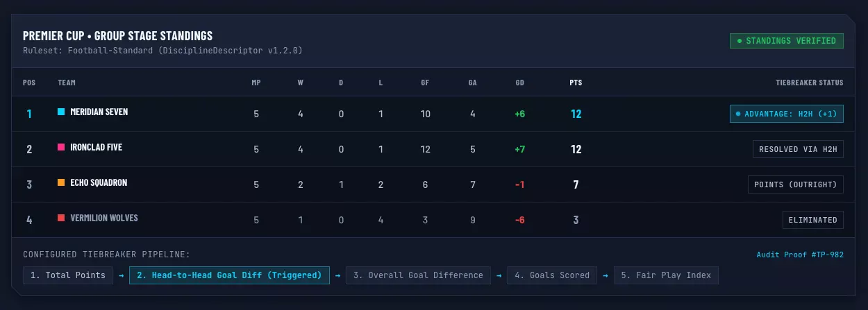Click Vermilion Wolves' -6 goal difference
Screen dimensions: 868x310
click(520, 220)
